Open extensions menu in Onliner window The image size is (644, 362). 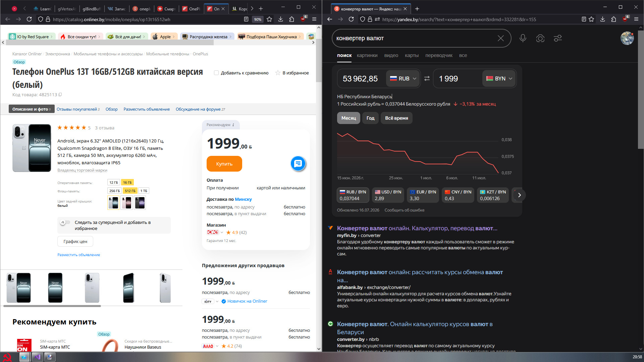[x=291, y=19]
